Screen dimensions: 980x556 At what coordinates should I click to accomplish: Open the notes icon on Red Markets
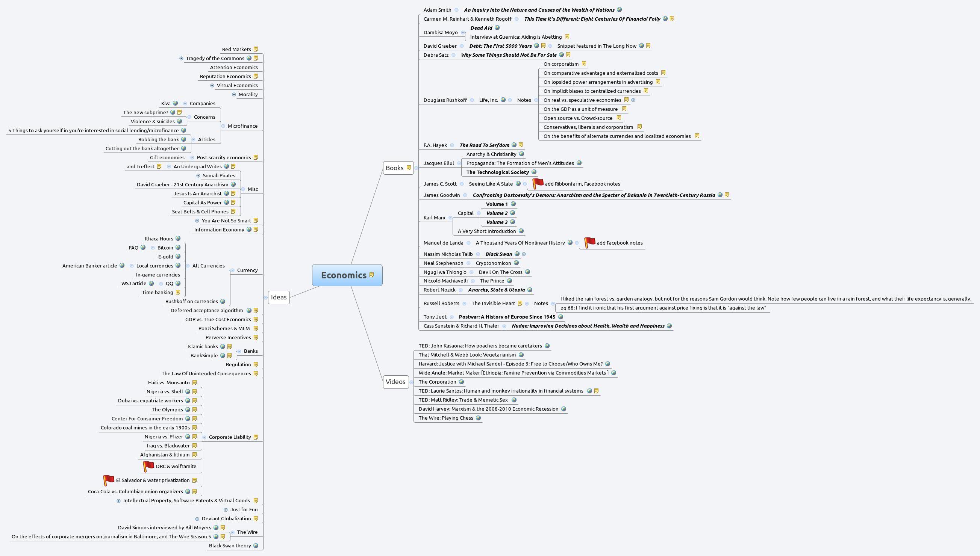pyautogui.click(x=256, y=49)
